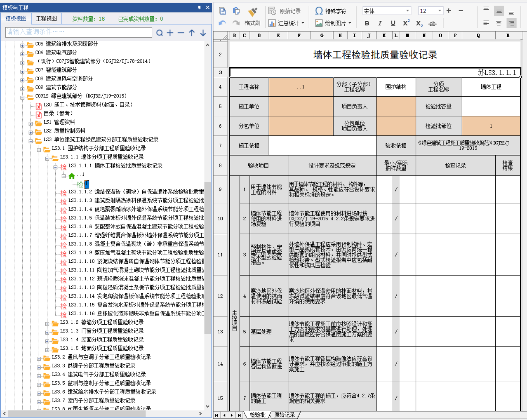
Task: Decrease font size with the minus button
Action: point(461,11)
